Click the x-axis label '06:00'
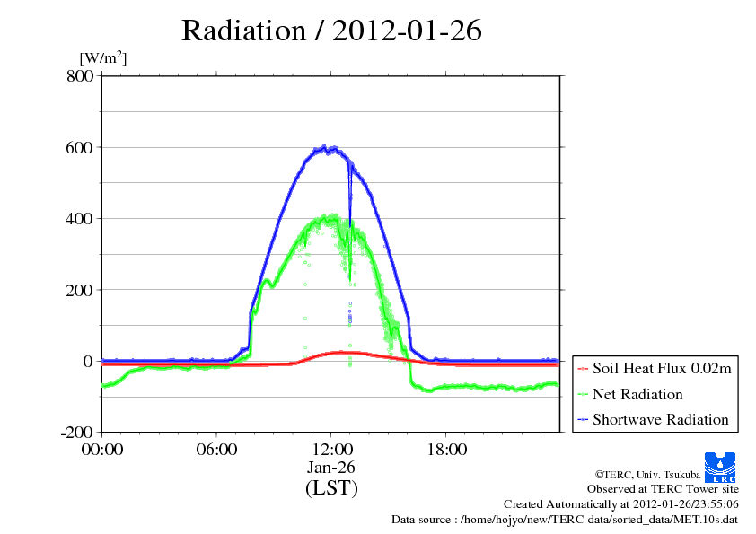 [216, 450]
